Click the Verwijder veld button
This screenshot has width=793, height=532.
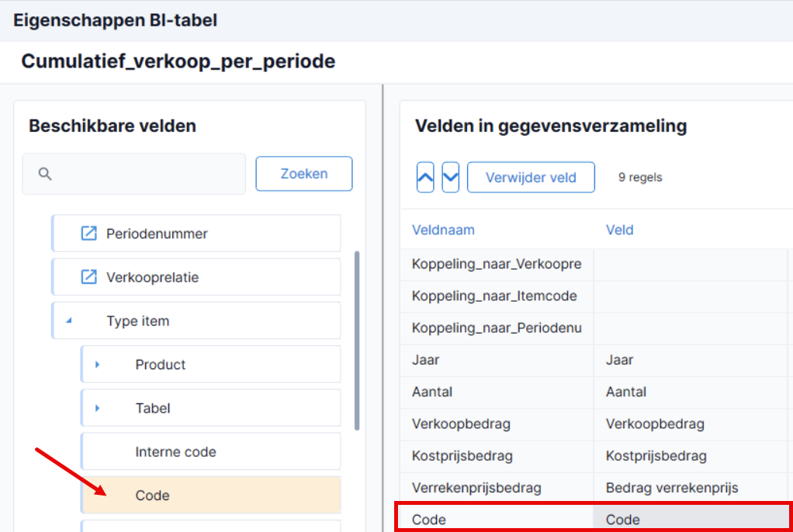[x=531, y=178]
